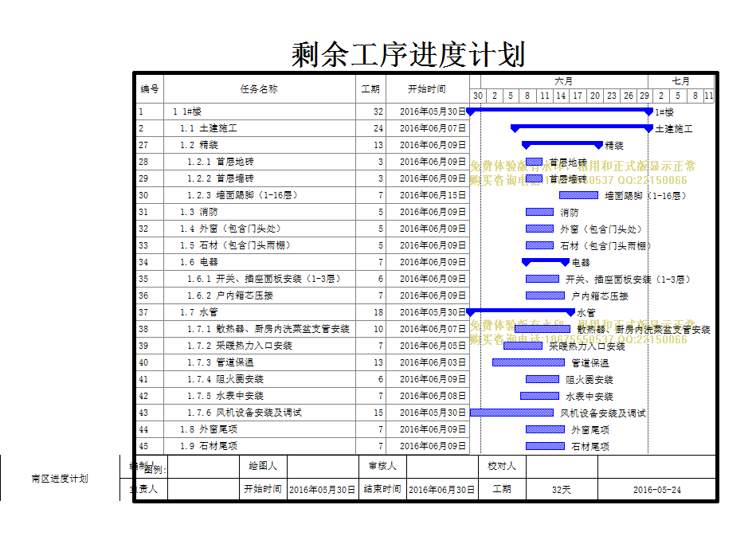Click the 32天 duration value
Screen dimensions: 756x540
coord(561,489)
